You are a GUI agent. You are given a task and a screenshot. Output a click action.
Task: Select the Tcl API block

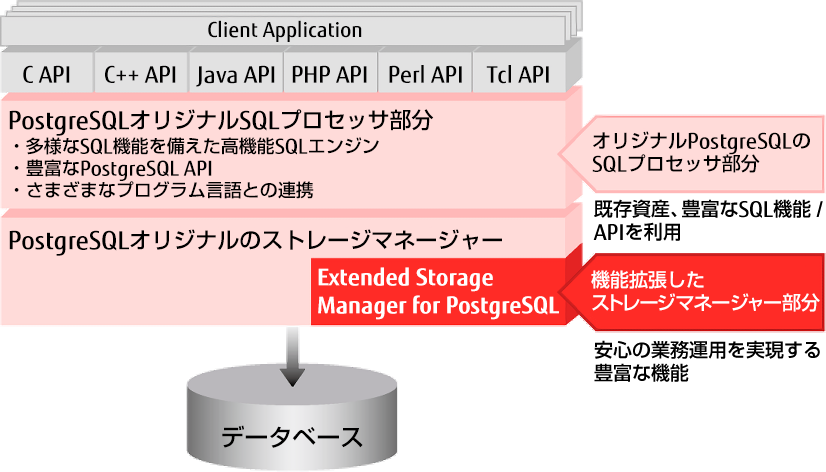[x=519, y=73]
